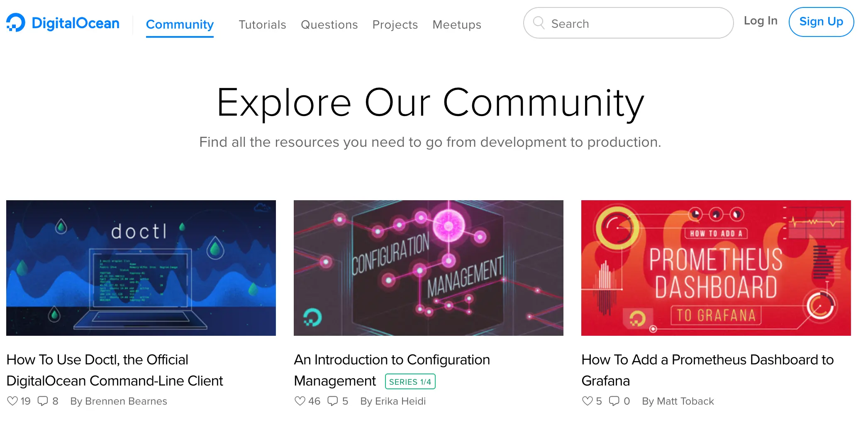Like the Doctl tutorial heart icon
This screenshot has height=422, width=868.
tap(12, 401)
